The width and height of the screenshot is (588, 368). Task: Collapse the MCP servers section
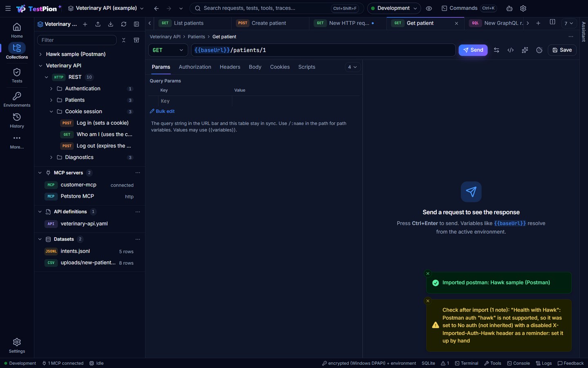pos(40,173)
